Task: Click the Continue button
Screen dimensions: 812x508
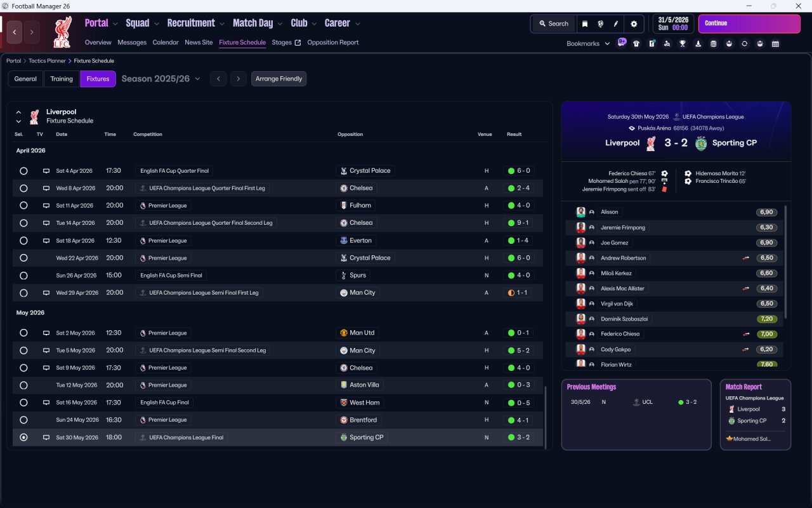Action: [749, 23]
